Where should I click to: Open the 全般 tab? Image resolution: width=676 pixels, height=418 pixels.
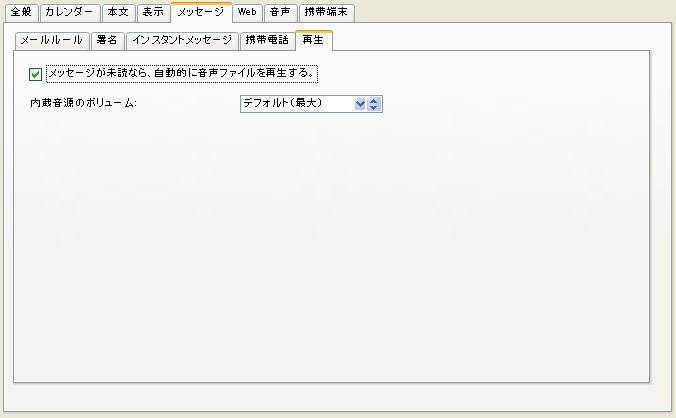[22, 12]
